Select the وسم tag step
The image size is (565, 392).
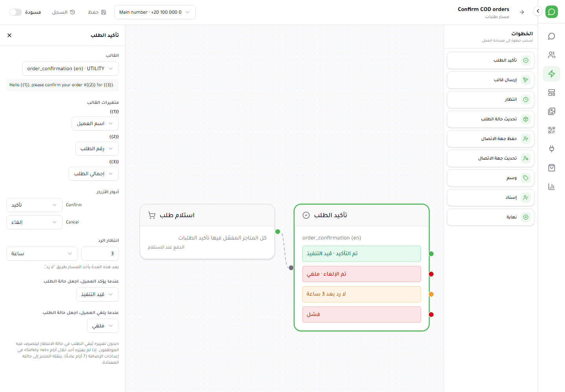point(490,178)
